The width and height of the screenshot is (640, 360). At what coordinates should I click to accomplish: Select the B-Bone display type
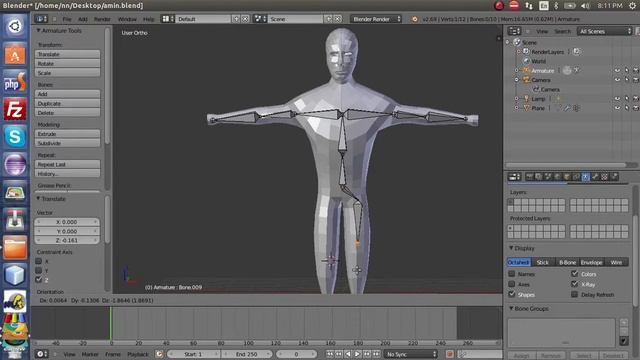point(567,262)
